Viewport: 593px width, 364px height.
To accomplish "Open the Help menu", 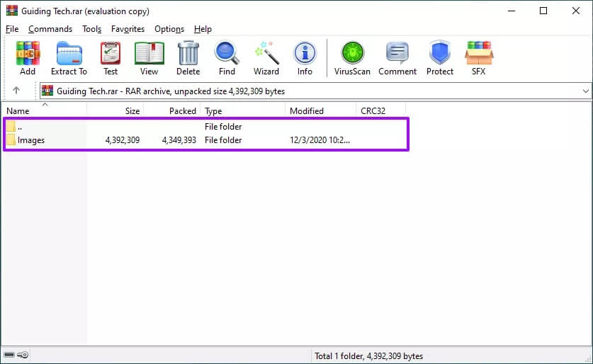I will pos(203,29).
